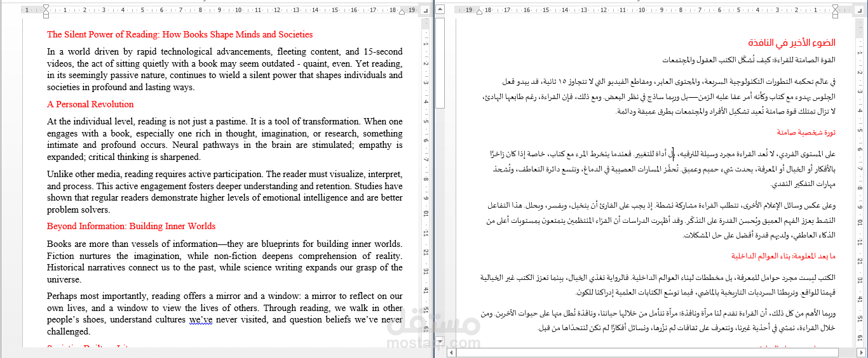Click the Arabic heading 'ما بعد المعلومة: بناء العوالم الداخلية'
868x358 pixels.
[783, 256]
